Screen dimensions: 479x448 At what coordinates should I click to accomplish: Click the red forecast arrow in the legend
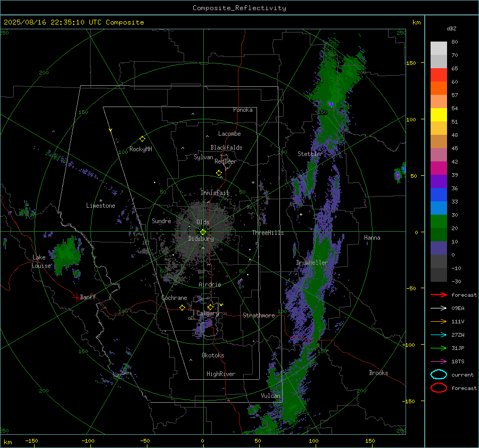(x=439, y=295)
